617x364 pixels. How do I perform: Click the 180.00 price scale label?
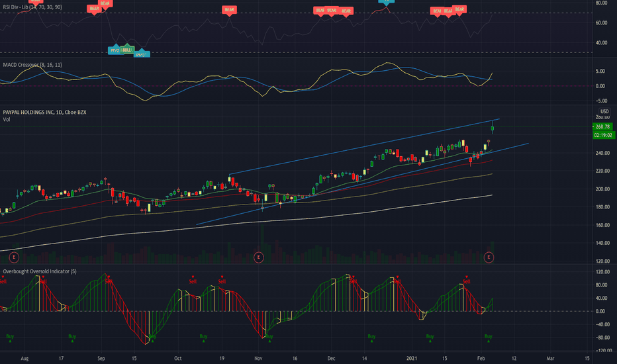(x=602, y=207)
